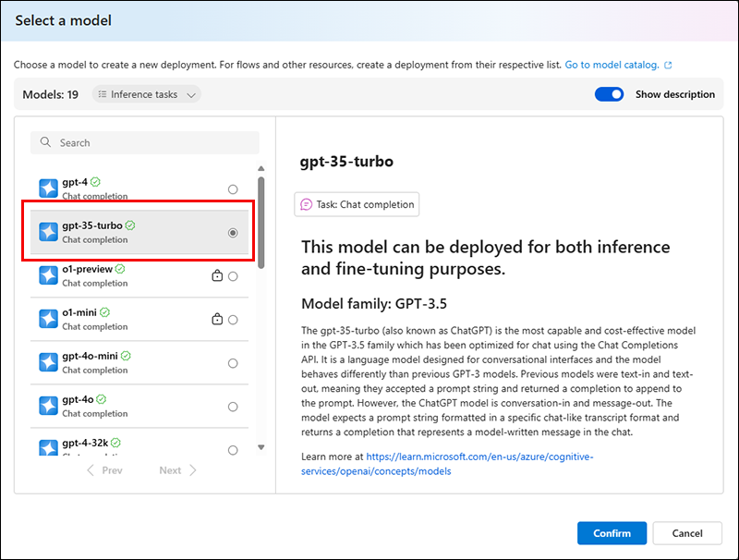Image resolution: width=739 pixels, height=560 pixels.
Task: Confirm the selected model
Action: pos(612,533)
